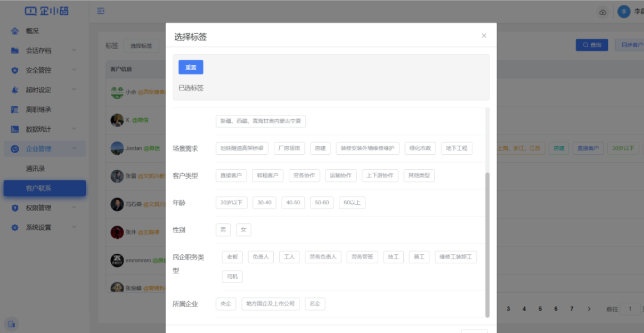The image size is (644, 333).
Task: Select the 运输协作 tag
Action: (x=341, y=176)
